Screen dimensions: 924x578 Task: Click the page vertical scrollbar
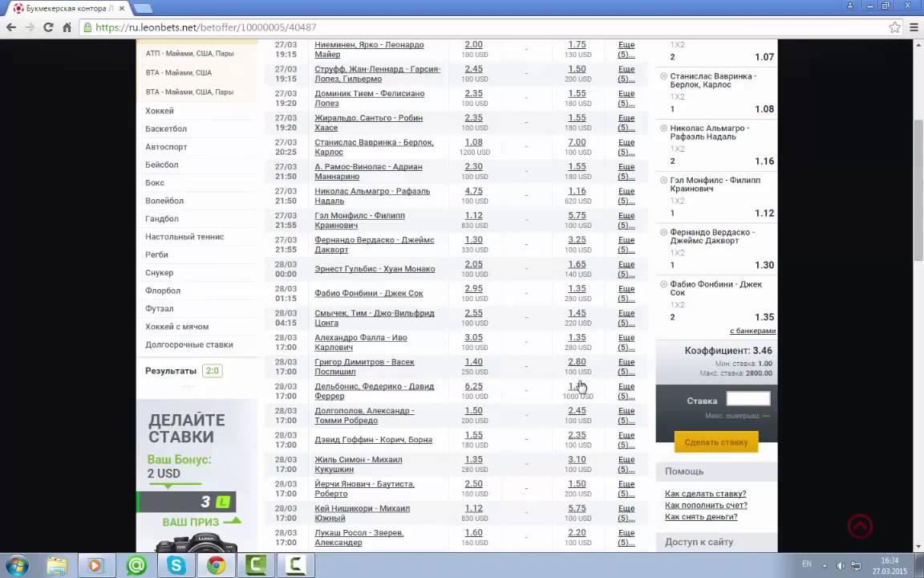tap(918, 189)
